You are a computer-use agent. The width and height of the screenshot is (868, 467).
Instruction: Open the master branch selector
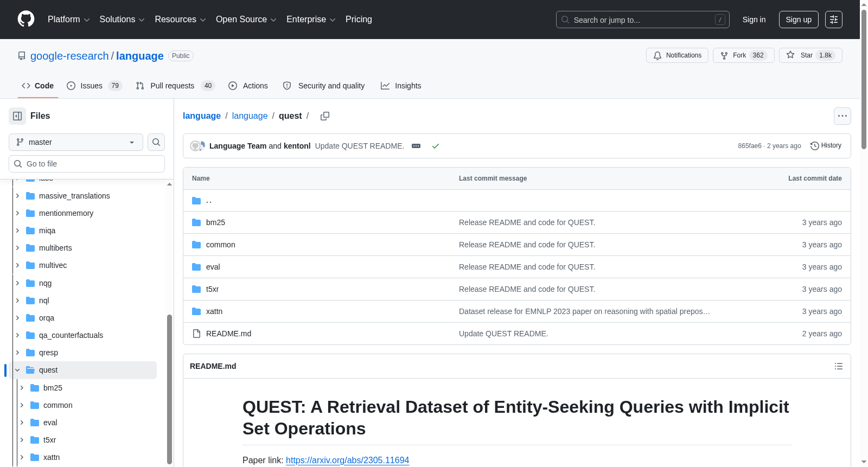tap(76, 142)
